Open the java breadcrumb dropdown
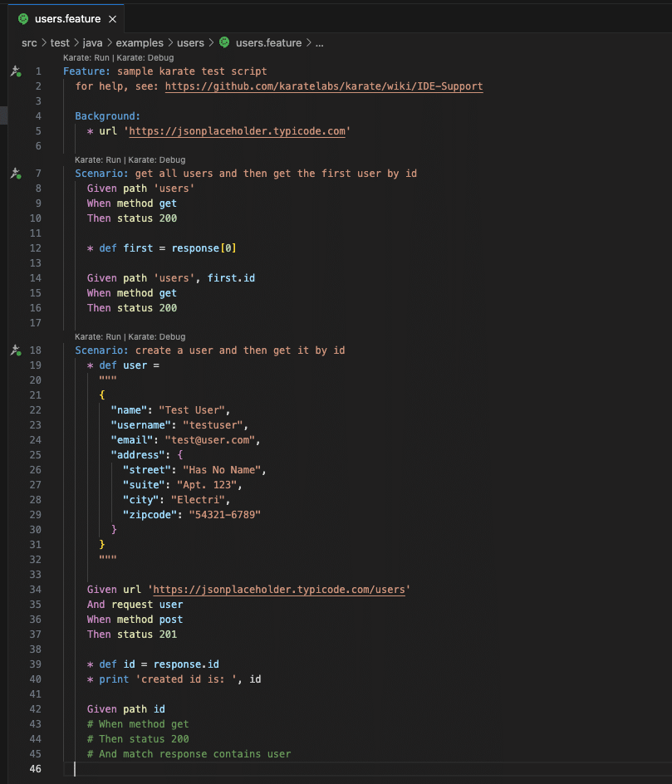 point(91,42)
